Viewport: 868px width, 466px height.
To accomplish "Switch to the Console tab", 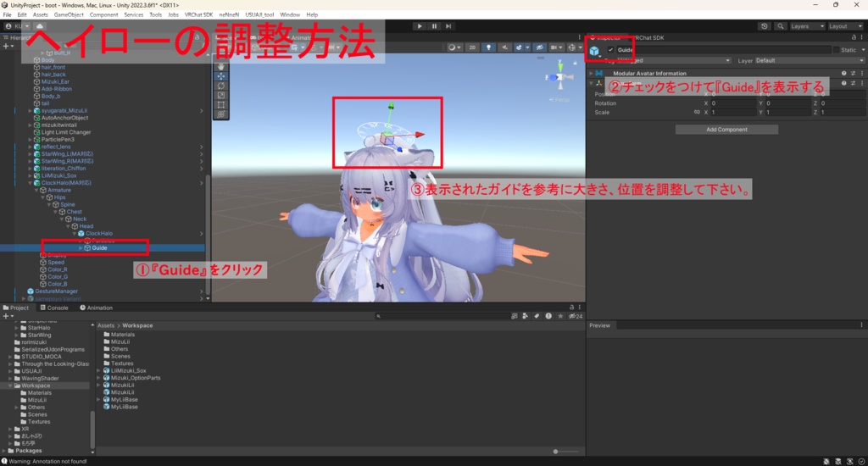I will point(54,308).
